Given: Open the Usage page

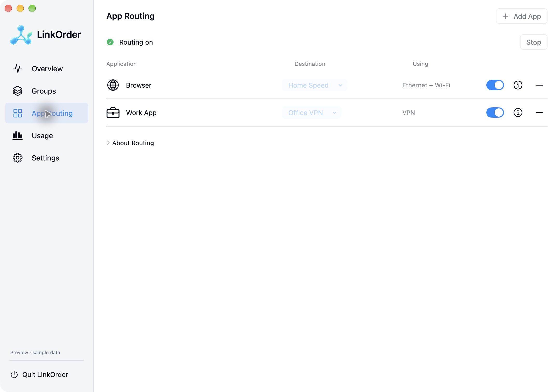Looking at the screenshot, I should (x=47, y=136).
